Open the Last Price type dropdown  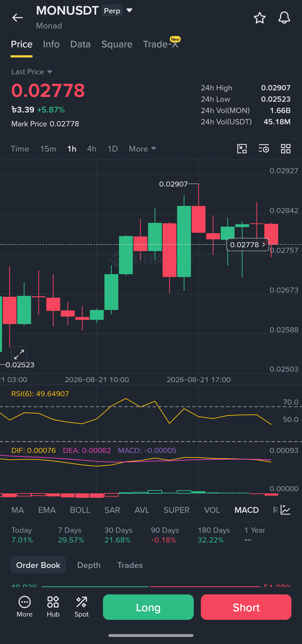[32, 72]
